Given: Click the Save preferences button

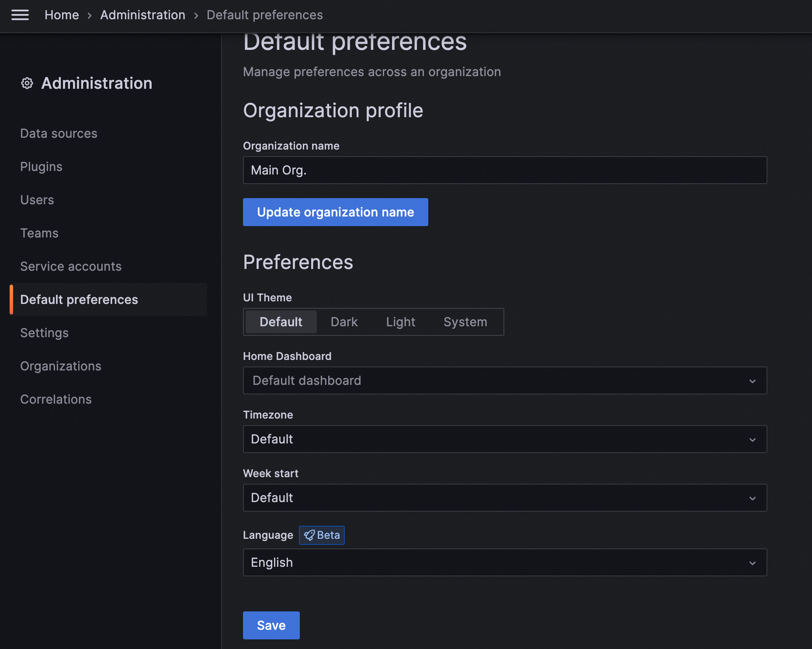Looking at the screenshot, I should (x=271, y=625).
